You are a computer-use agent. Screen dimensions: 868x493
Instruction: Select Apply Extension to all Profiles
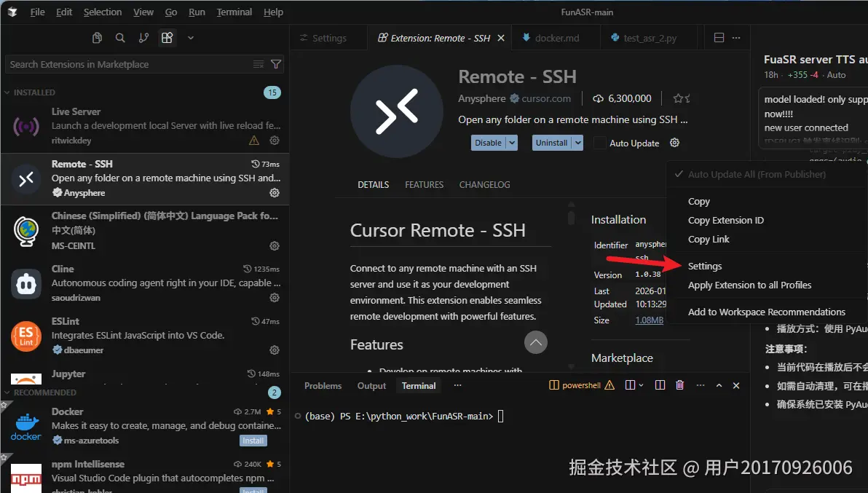(x=749, y=285)
